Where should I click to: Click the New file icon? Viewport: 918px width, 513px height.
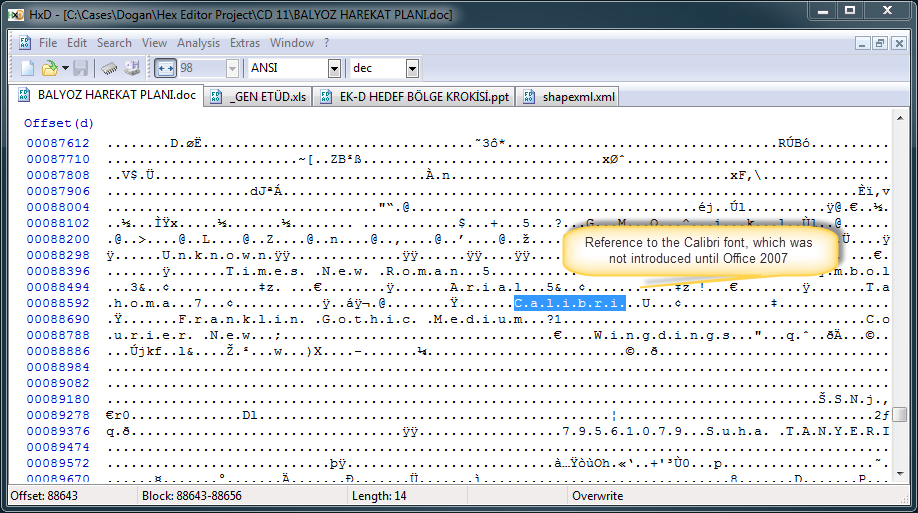[28, 68]
